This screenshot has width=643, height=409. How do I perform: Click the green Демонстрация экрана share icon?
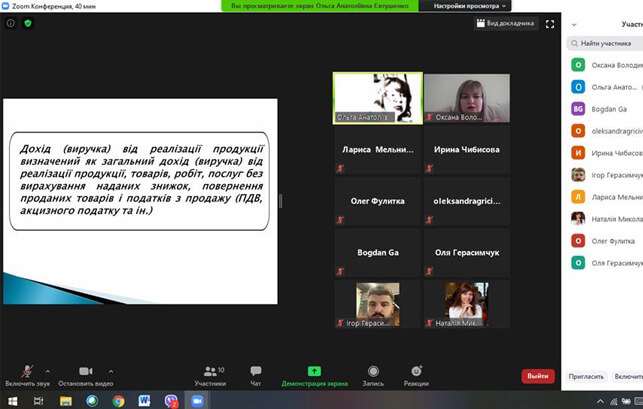pyautogui.click(x=314, y=372)
